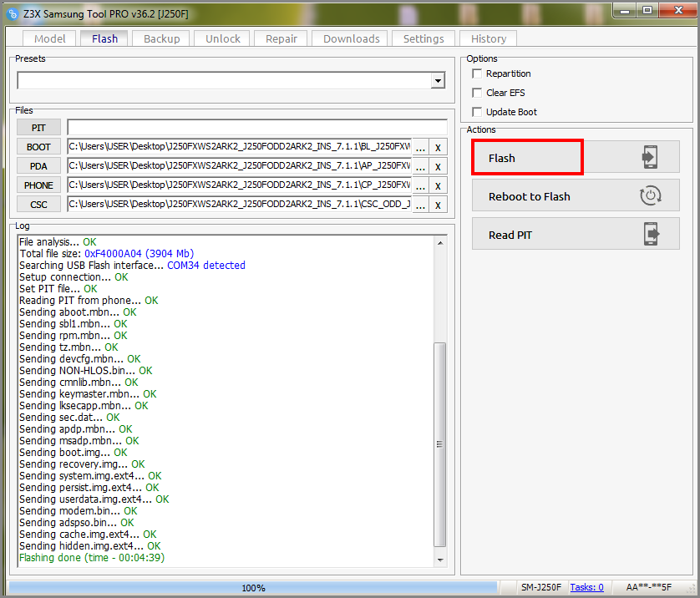The height and width of the screenshot is (598, 700).
Task: Click 'File analysis... OK' log line
Action: (x=58, y=242)
